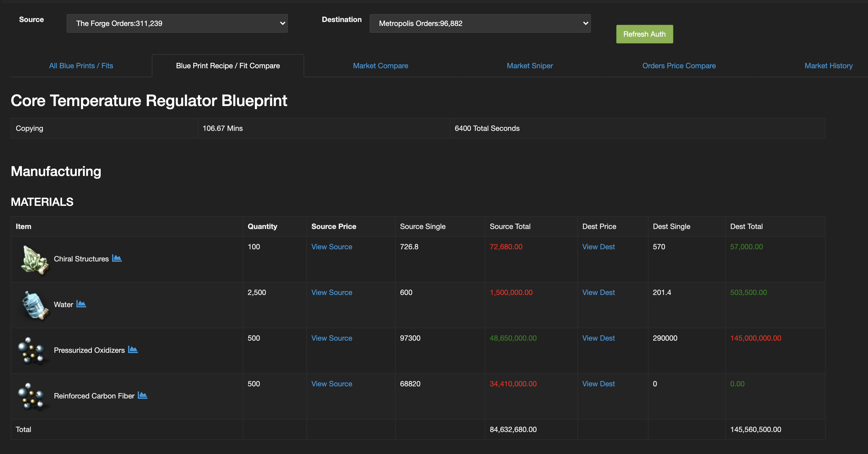
Task: Go to the Market Compare tab
Action: [380, 66]
